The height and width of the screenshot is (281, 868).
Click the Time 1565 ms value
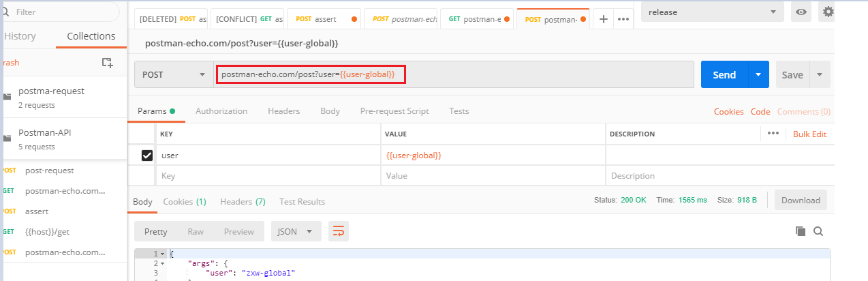[694, 200]
